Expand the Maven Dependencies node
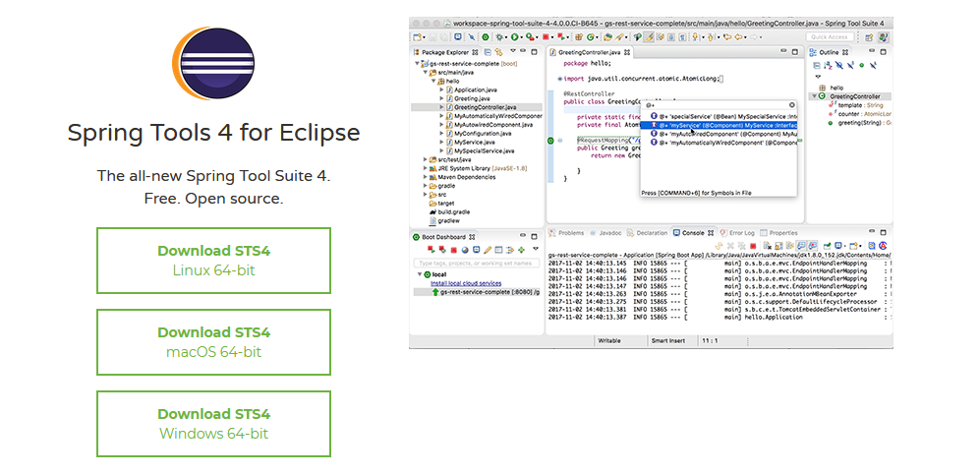The width and height of the screenshot is (980, 475). coord(426,177)
